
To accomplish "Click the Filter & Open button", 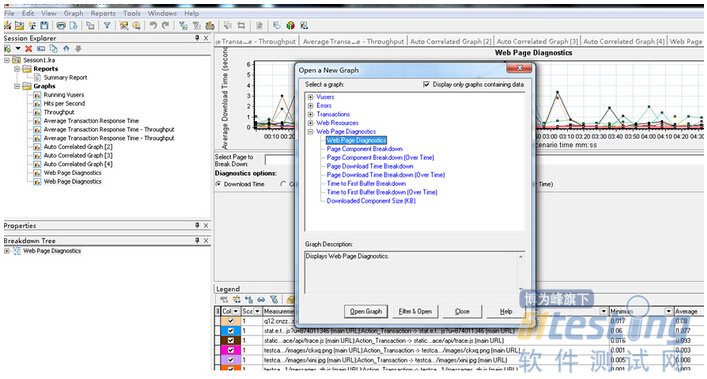I will click(x=415, y=311).
